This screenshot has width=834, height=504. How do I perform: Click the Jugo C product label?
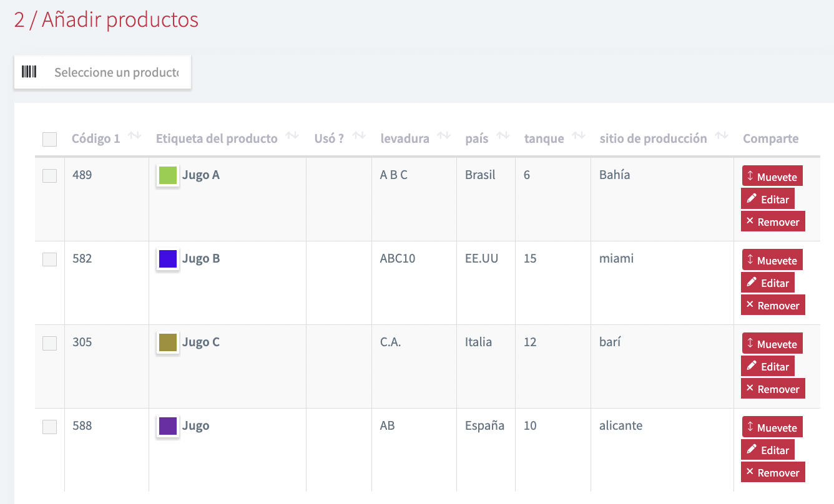click(200, 342)
